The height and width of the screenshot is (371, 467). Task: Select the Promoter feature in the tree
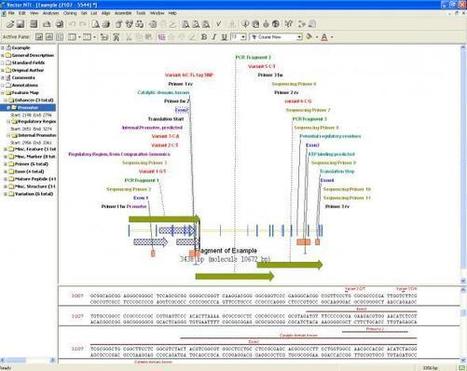(x=28, y=108)
